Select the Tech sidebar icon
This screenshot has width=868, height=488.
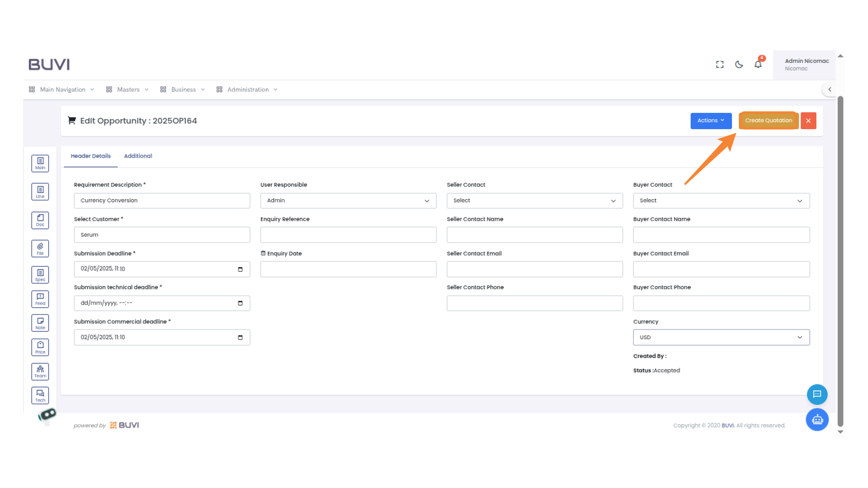[x=40, y=395]
